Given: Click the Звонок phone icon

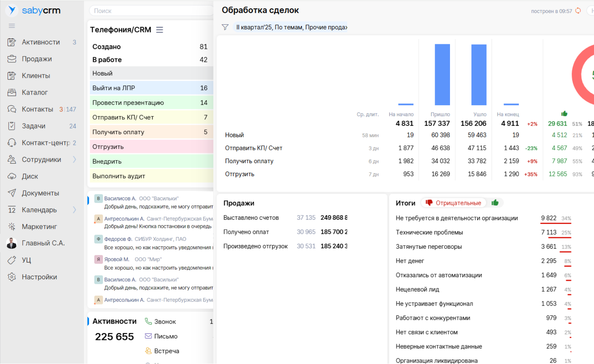Looking at the screenshot, I should [148, 321].
